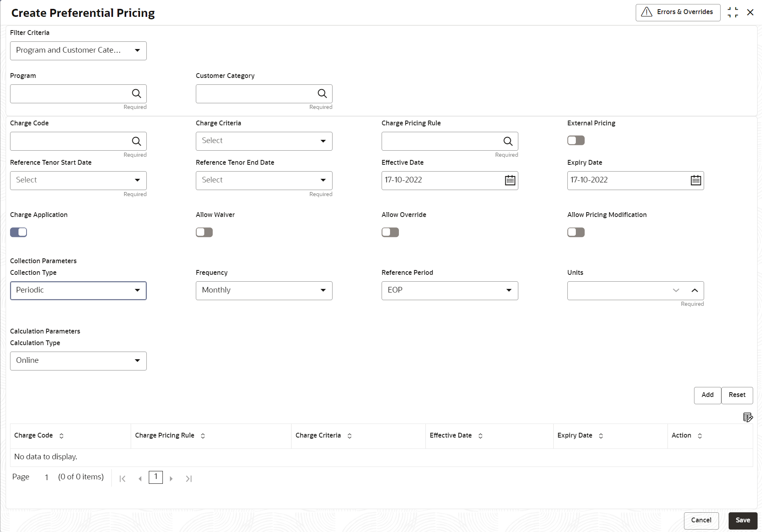Click the Charge Code search icon
The width and height of the screenshot is (762, 532).
pos(136,141)
